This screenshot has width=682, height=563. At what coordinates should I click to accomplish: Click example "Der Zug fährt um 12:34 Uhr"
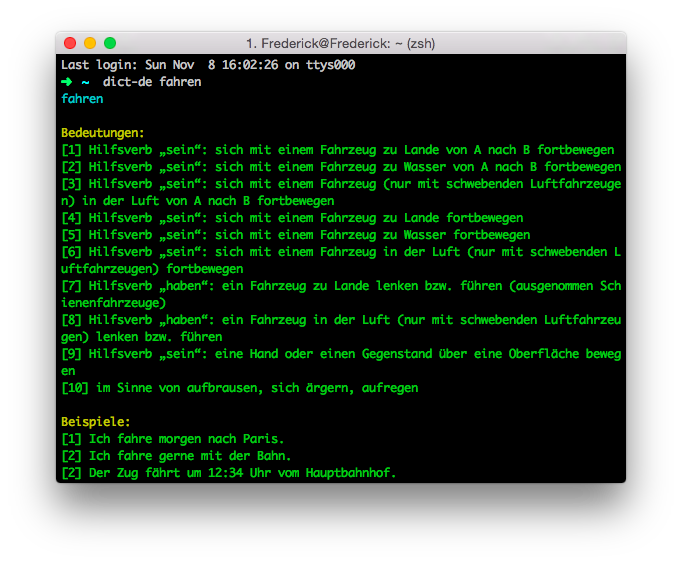[x=229, y=473]
